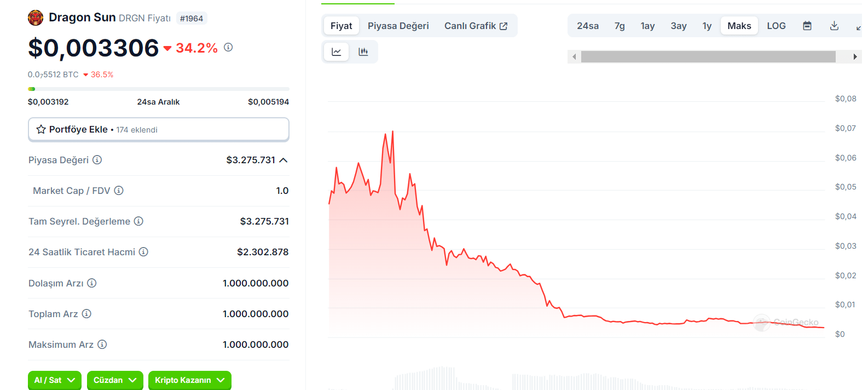Switch to candlestick chart view
Image resolution: width=868 pixels, height=390 pixels.
point(363,52)
